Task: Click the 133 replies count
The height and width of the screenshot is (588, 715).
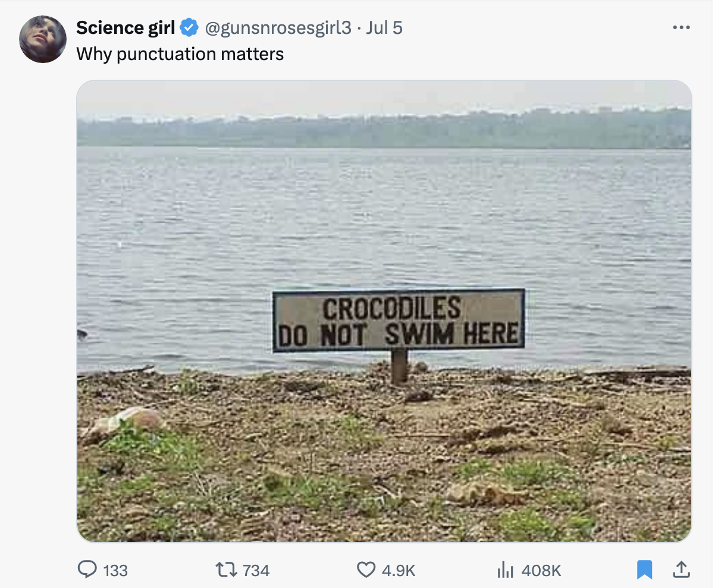Action: pos(115,571)
